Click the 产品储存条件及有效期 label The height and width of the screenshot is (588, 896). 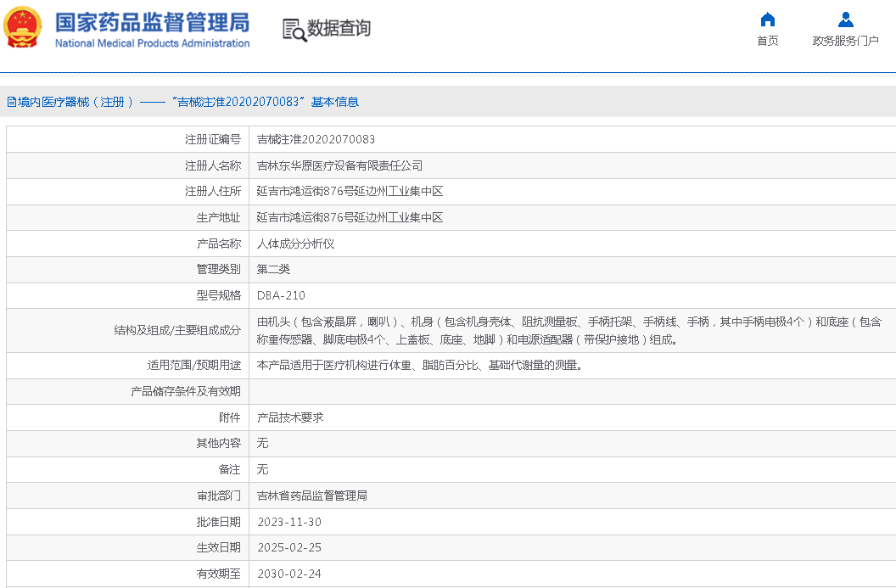(x=185, y=391)
